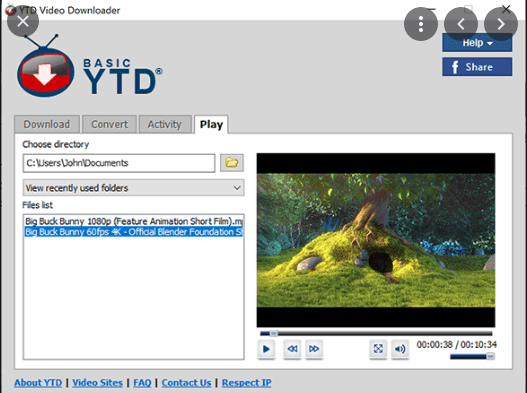Image resolution: width=527 pixels, height=393 pixels.
Task: Click the video preview frame
Action: [376, 240]
